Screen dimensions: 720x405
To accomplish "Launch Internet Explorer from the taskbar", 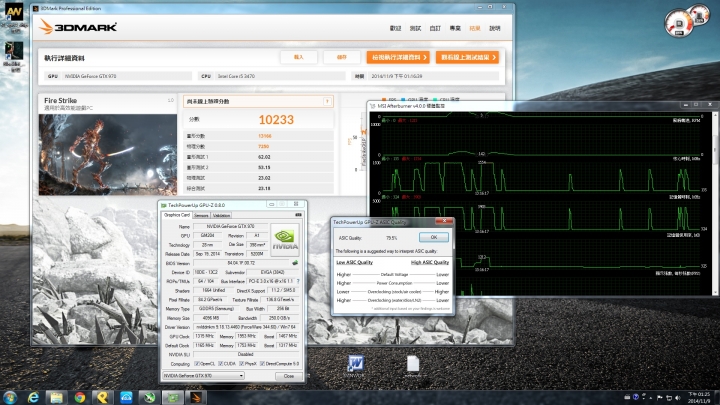I will [33, 397].
